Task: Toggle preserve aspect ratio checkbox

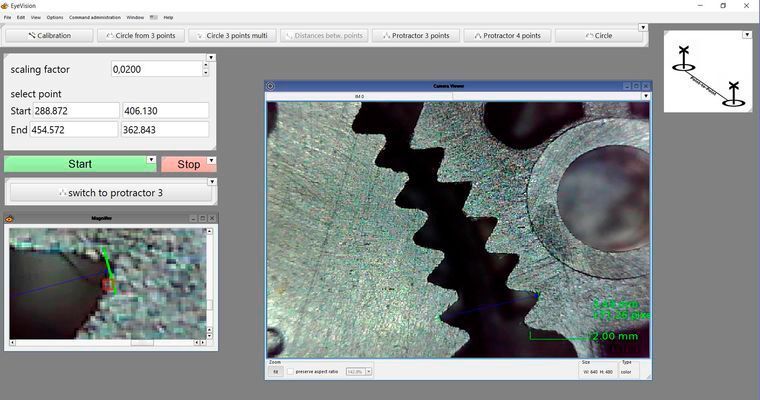Action: pyautogui.click(x=290, y=372)
